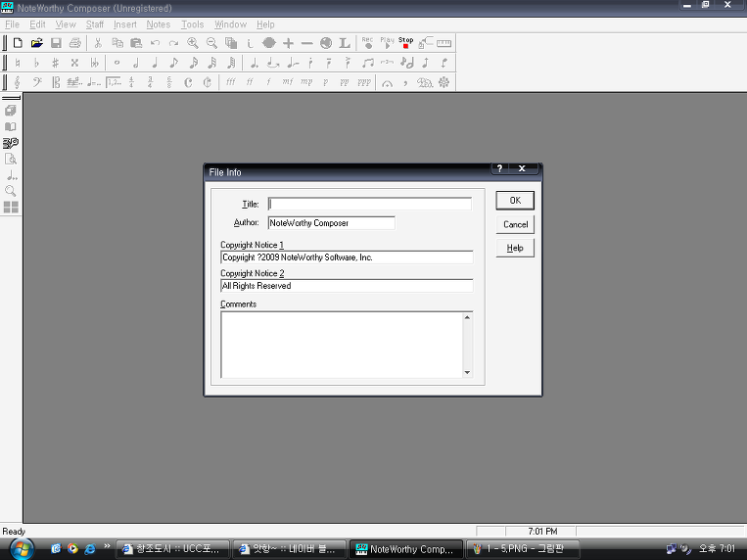This screenshot has height=560, width=747.
Task: Click the magnifier icon in left sidebar
Action: pos(11,191)
